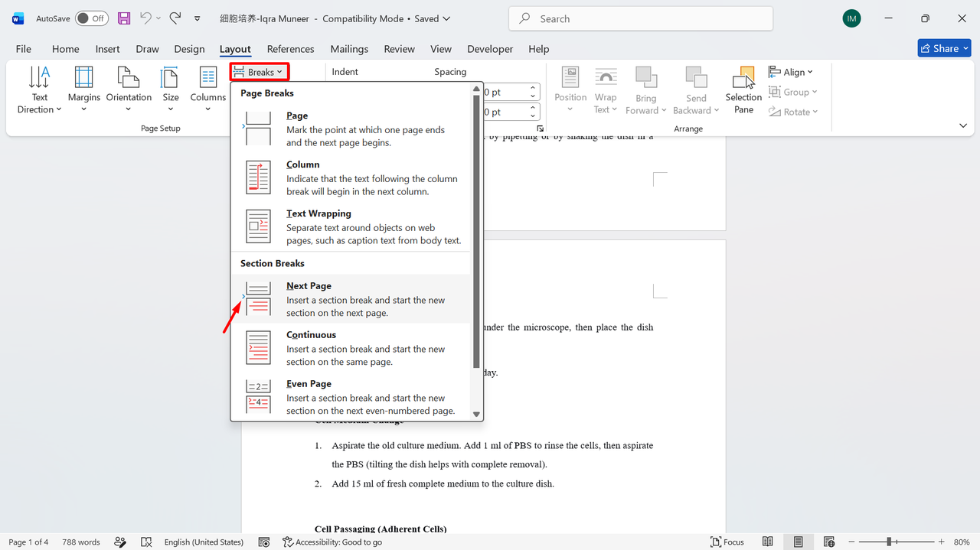Switch to the Design tab
Viewport: 980px width, 550px height.
pyautogui.click(x=189, y=49)
